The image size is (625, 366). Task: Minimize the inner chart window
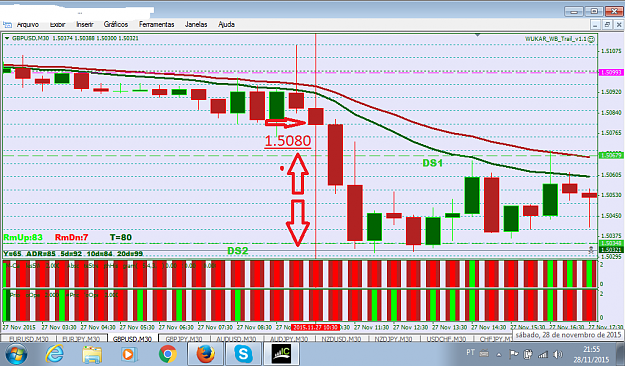point(595,25)
